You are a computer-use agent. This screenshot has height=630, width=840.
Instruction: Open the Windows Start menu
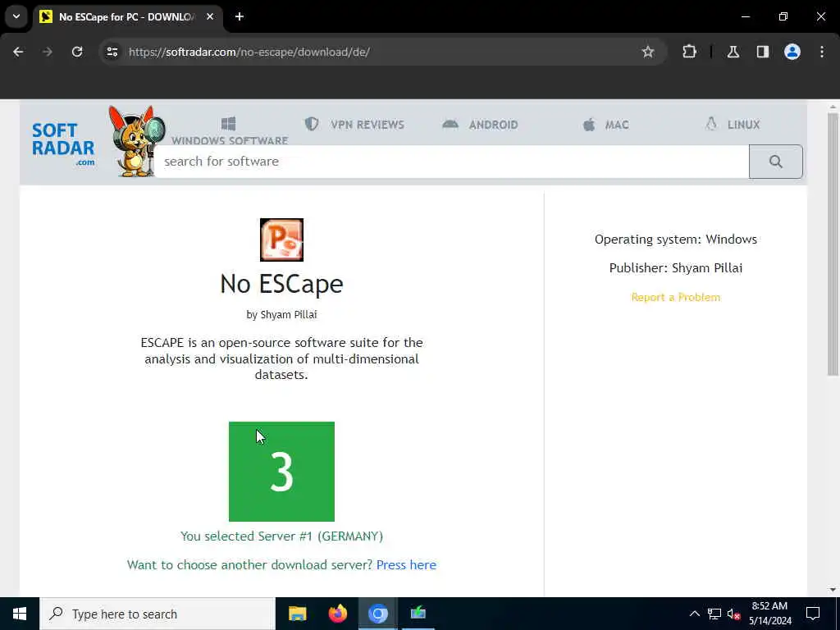coord(20,614)
